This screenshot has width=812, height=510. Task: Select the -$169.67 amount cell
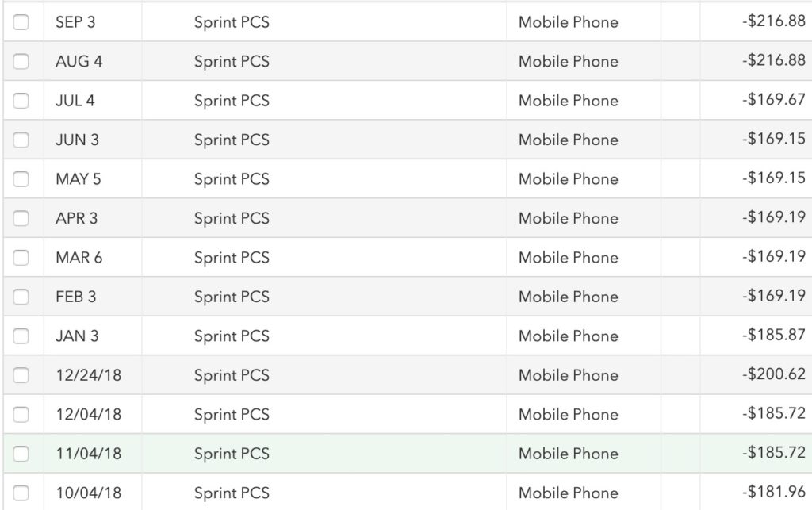773,101
